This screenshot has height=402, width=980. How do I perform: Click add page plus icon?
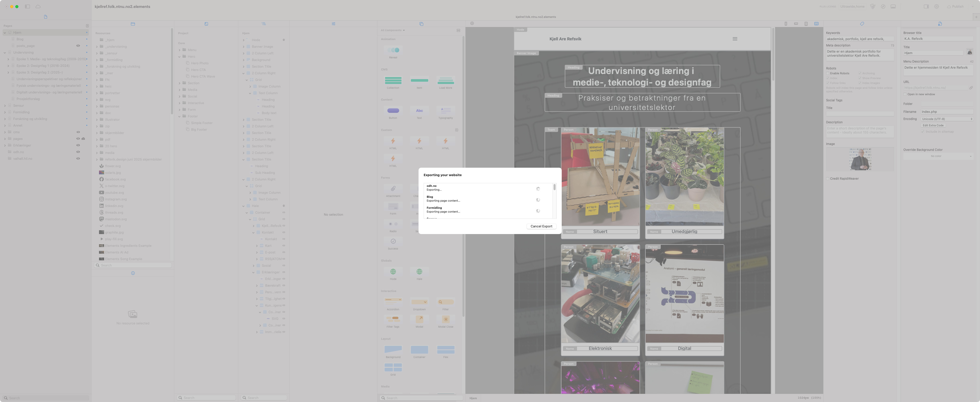(87, 26)
